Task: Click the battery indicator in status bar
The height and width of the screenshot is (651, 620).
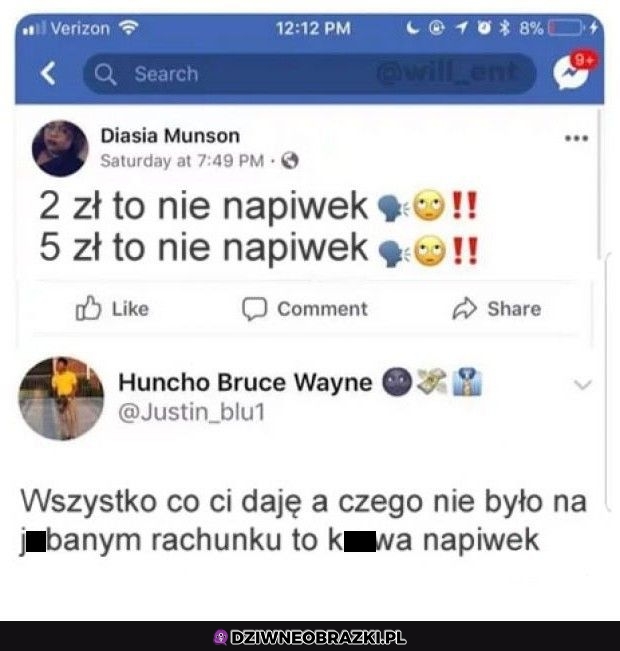Action: coord(566,28)
